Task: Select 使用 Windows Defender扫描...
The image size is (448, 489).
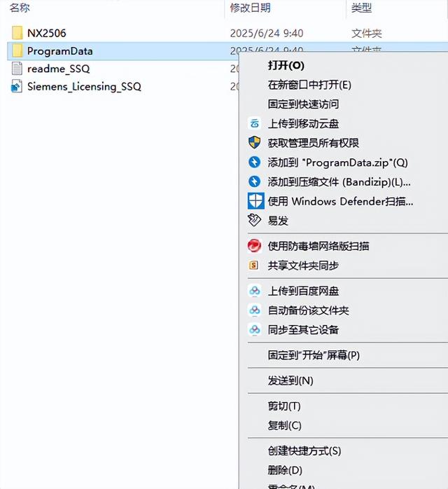Action: click(x=340, y=201)
